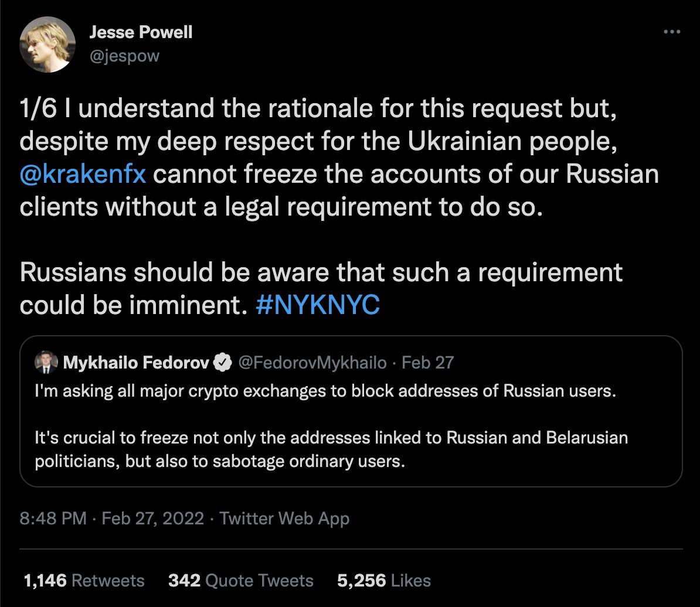Click the verified badge next to Fedorov
Image resolution: width=700 pixels, height=607 pixels.
222,363
